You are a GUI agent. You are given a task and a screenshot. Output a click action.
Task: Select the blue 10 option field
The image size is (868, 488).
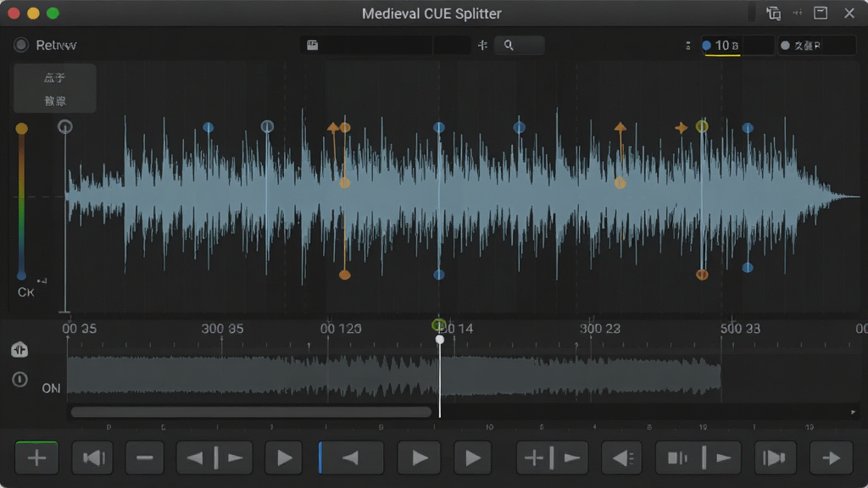pyautogui.click(x=737, y=46)
